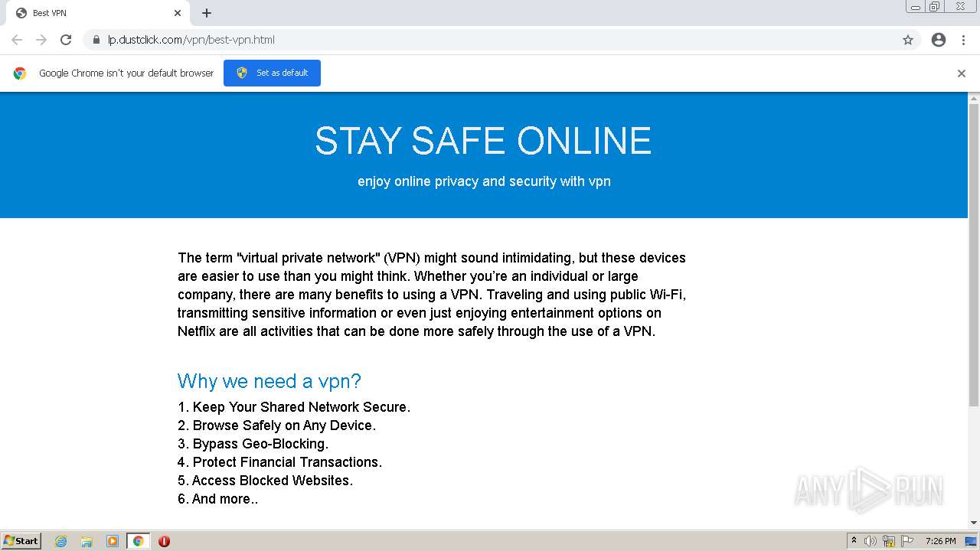This screenshot has height=551, width=980.
Task: Go back using the browser back arrow
Action: (17, 40)
